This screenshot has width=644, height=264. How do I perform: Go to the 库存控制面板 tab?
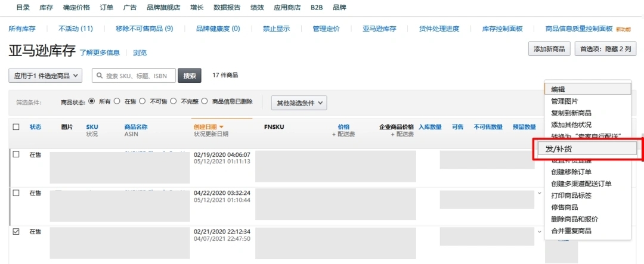(x=502, y=29)
